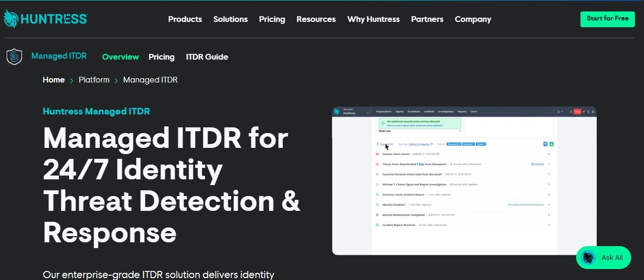Viewport: 644px width, 280px height.
Task: Open the Solutions menu
Action: pos(230,19)
